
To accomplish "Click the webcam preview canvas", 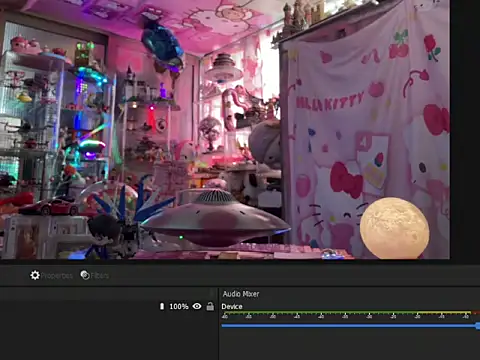I will pos(225,129).
